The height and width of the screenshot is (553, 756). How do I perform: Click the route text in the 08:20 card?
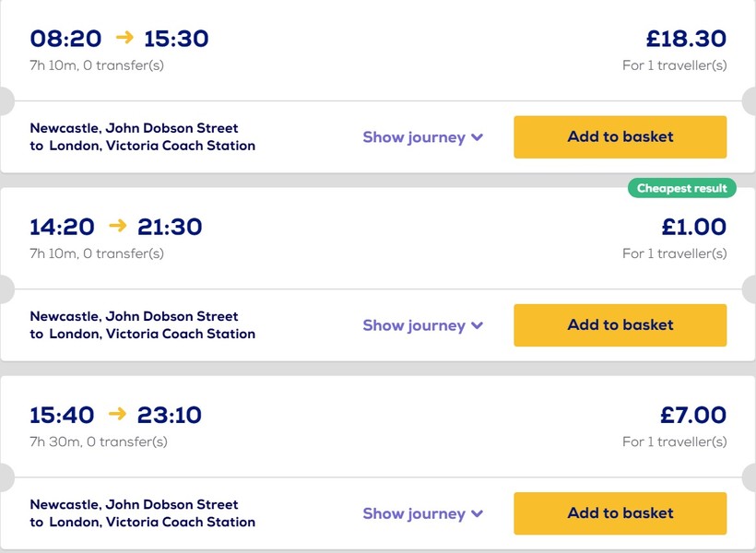[142, 137]
